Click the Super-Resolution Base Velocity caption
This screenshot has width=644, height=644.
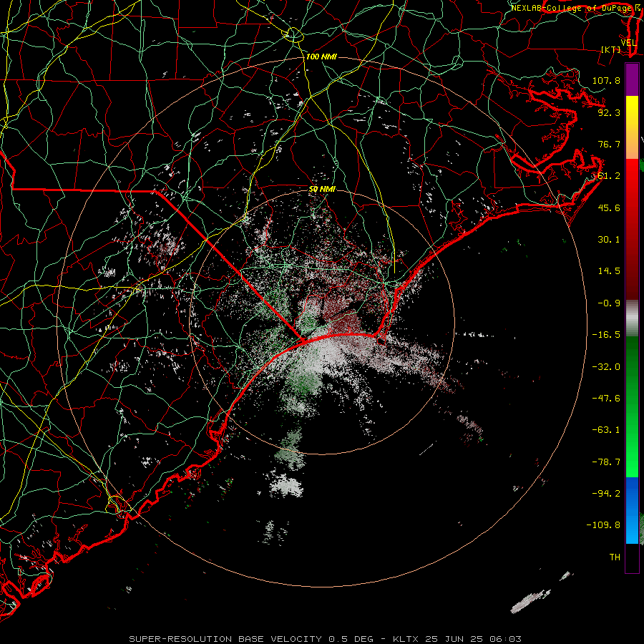325,639
